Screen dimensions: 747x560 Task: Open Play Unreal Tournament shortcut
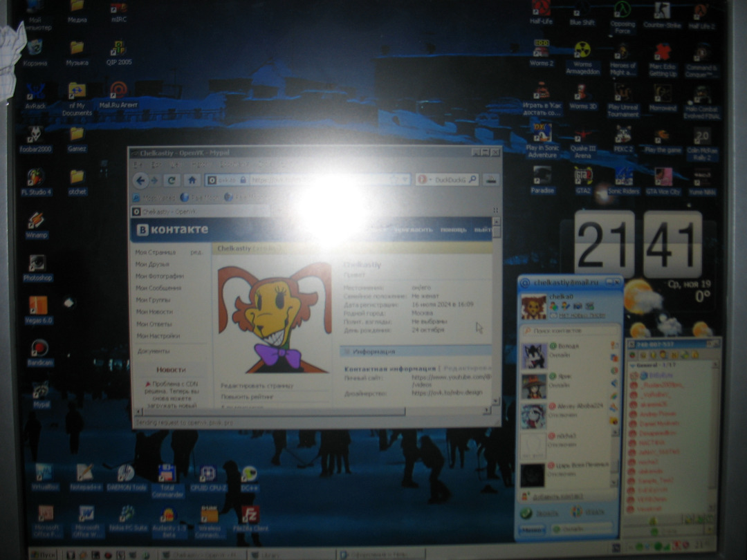pyautogui.click(x=622, y=101)
